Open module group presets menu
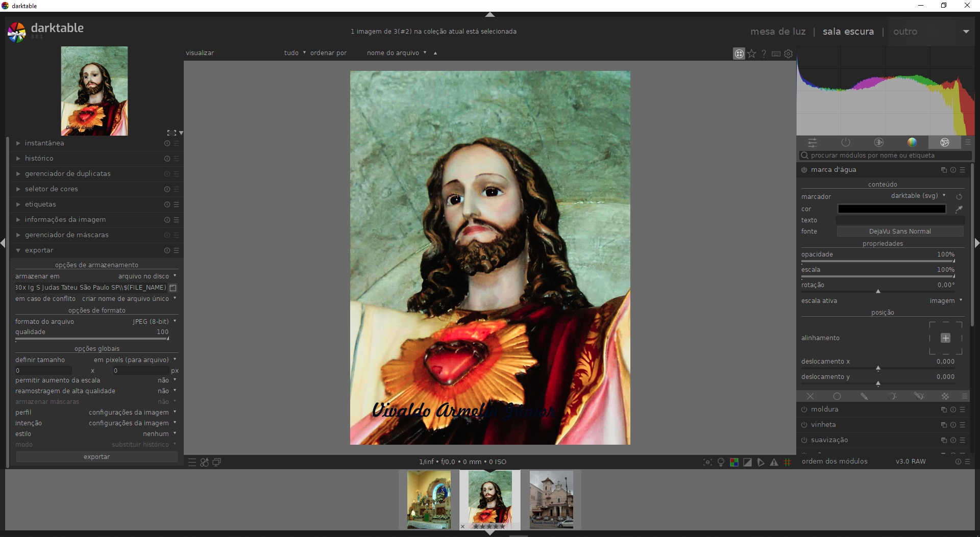980x537 pixels. click(968, 142)
